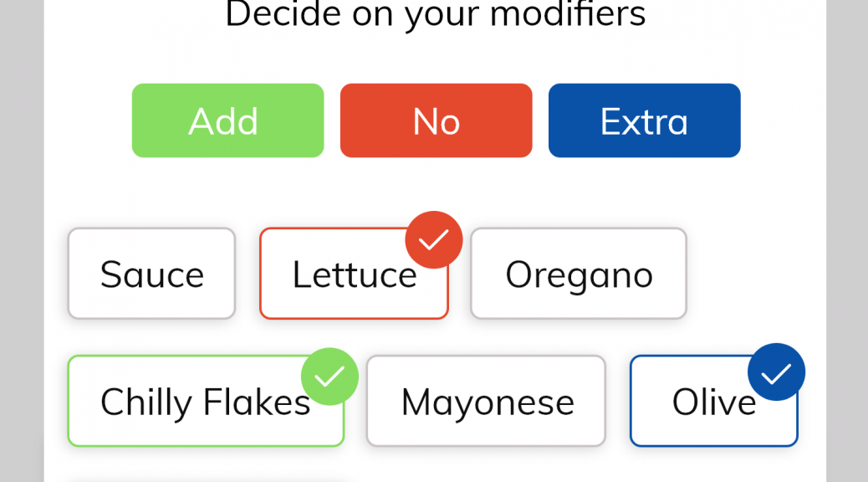Click the blue checkmark badge on Olive
This screenshot has height=482, width=868.
pos(776,372)
